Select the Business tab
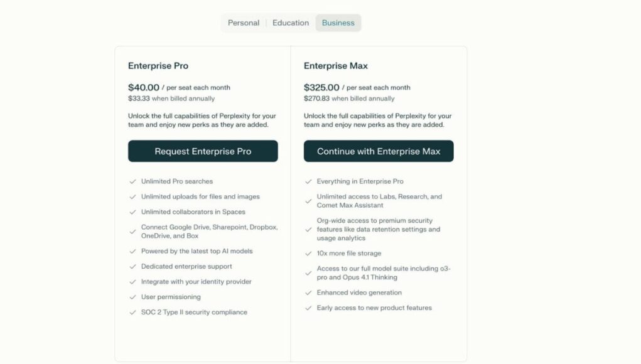 point(338,23)
